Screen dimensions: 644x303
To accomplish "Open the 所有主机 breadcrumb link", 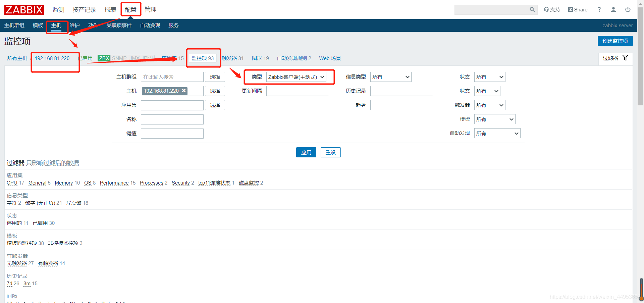I will [17, 58].
